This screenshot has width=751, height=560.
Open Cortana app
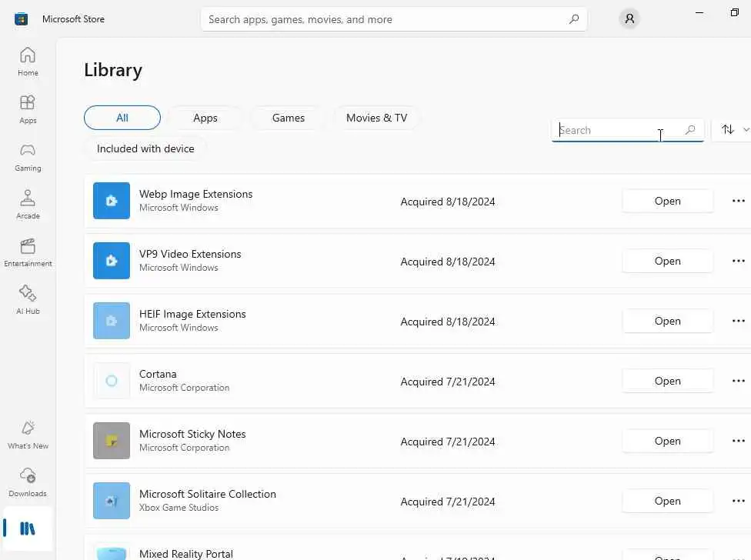[x=668, y=381]
